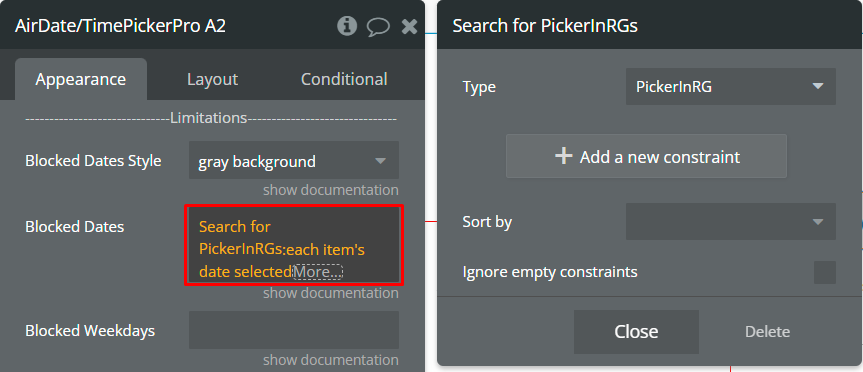The height and width of the screenshot is (372, 863).
Task: Expand the Sort by dropdown
Action: click(730, 221)
